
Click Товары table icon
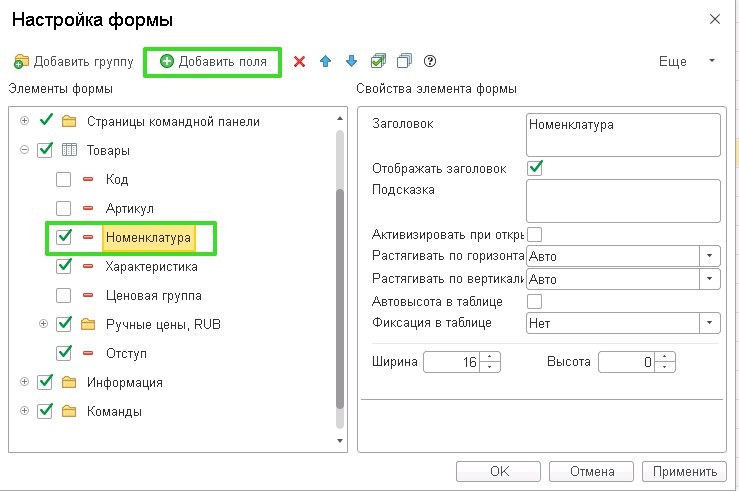coord(69,150)
